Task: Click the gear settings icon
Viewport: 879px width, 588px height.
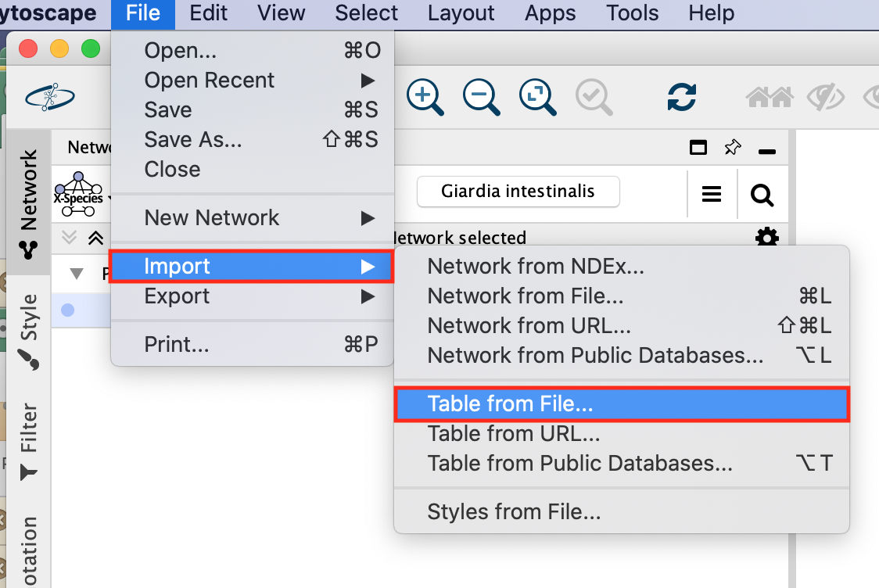Action: [x=766, y=238]
